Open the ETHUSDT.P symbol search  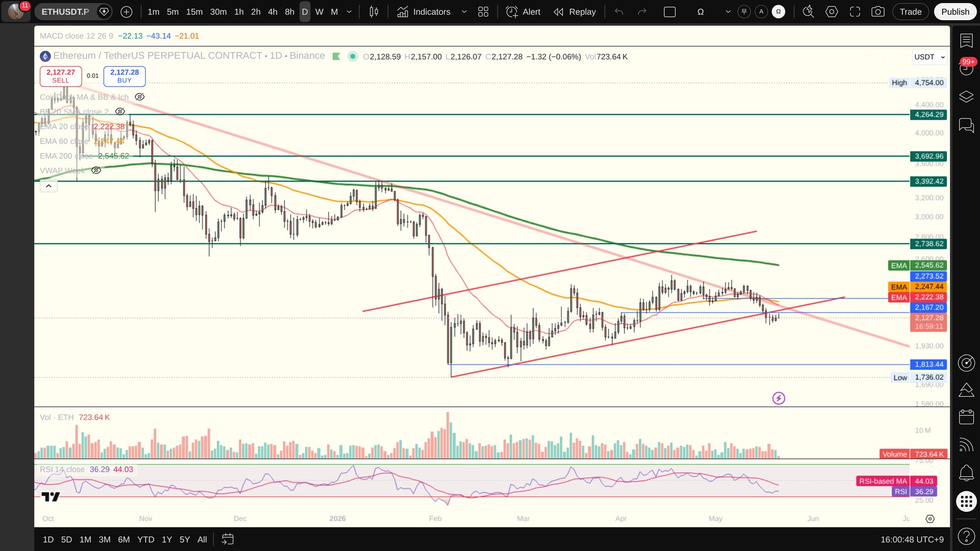pos(65,12)
